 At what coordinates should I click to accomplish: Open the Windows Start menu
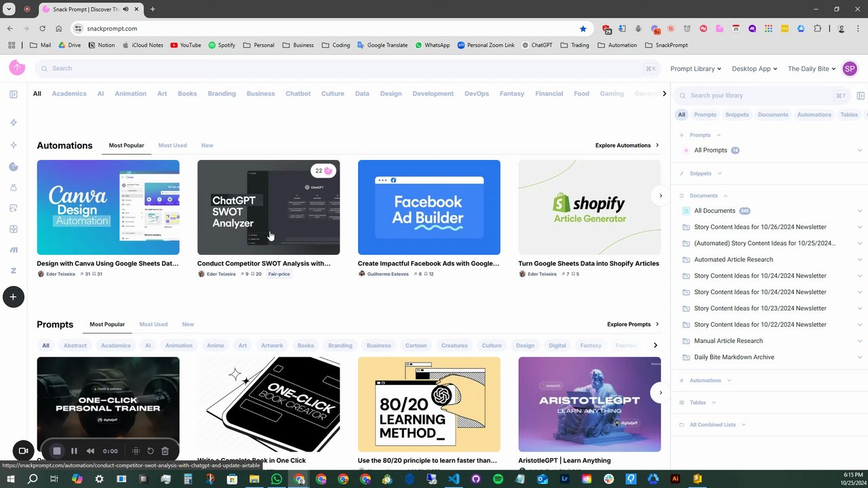click(10, 479)
